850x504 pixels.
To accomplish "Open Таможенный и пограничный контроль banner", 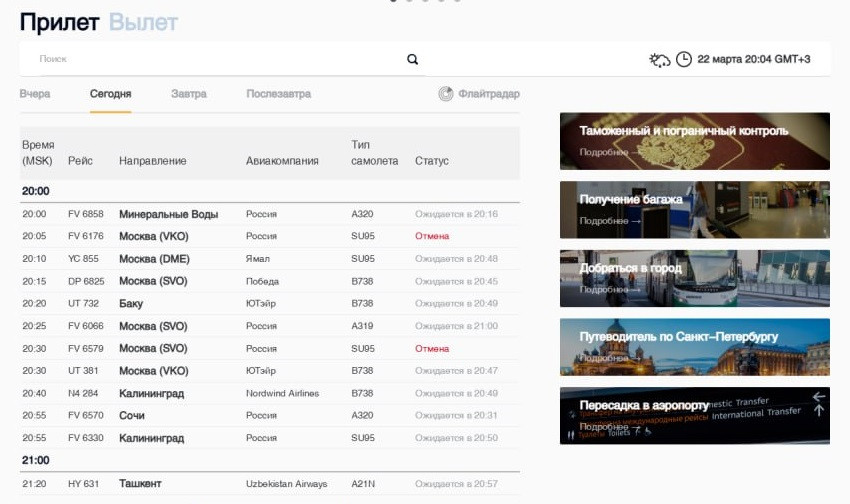I will 694,140.
